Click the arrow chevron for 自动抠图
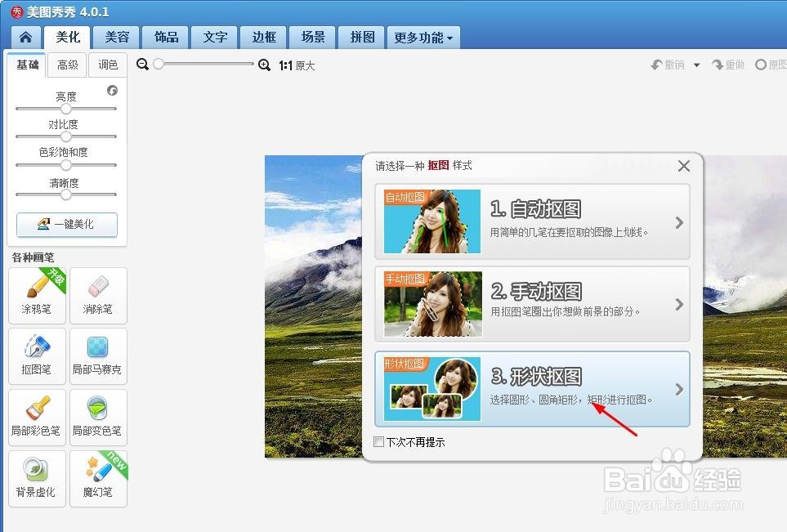The image size is (787, 532). pyautogui.click(x=679, y=222)
